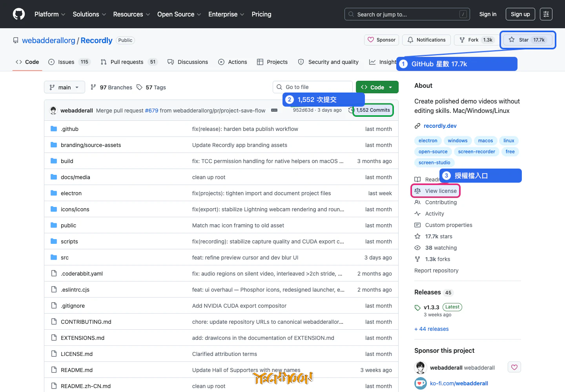The height and width of the screenshot is (392, 565).
Task: Click the View license link
Action: coord(441,191)
